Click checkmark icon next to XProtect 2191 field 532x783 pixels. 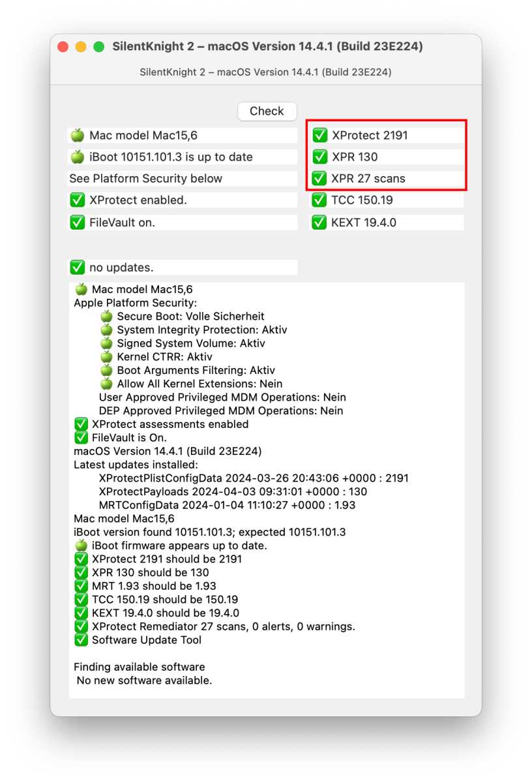coord(319,136)
